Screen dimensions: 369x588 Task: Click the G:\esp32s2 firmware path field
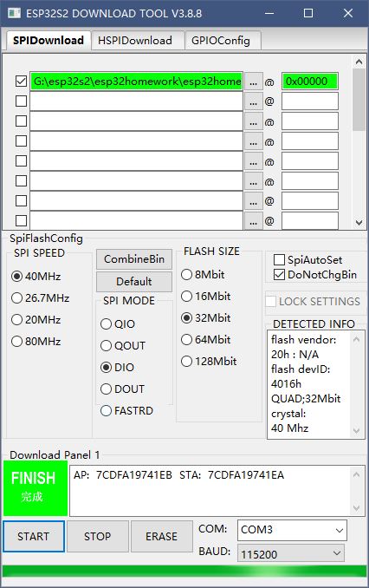pyautogui.click(x=136, y=82)
